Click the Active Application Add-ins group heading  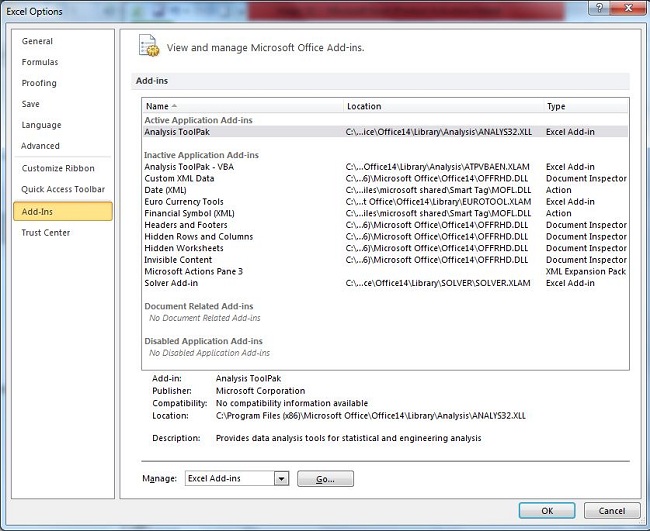[x=198, y=120]
